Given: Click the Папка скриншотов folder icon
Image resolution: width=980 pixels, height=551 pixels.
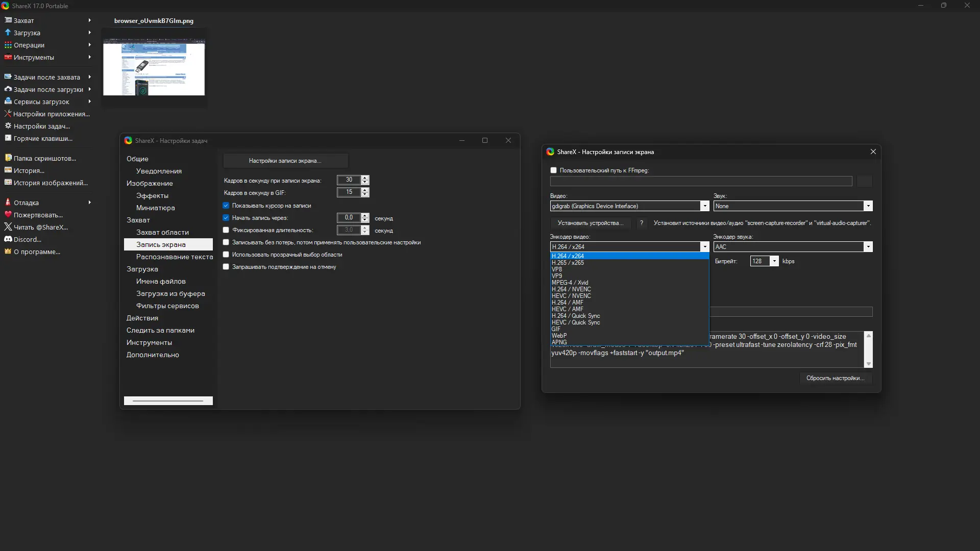Looking at the screenshot, I should (8, 158).
